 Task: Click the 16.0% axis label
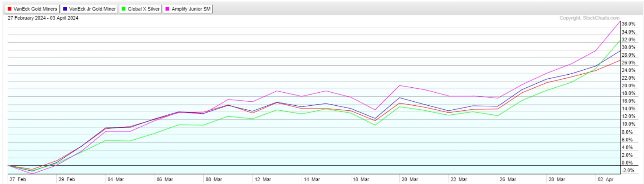tap(629, 101)
